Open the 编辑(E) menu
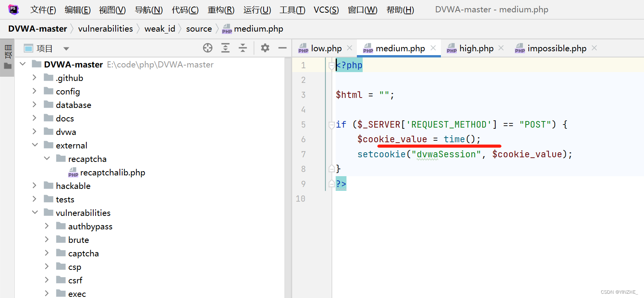 [x=77, y=10]
